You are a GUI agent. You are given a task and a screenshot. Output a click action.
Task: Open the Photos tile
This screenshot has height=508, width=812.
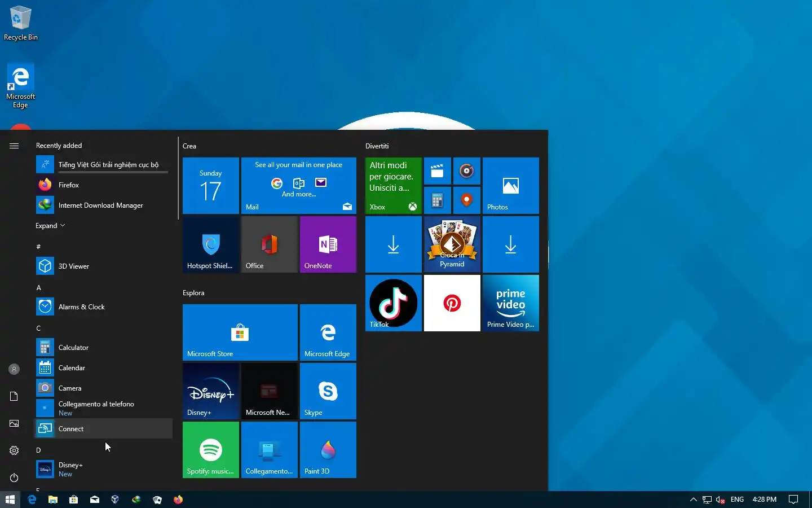(x=511, y=186)
